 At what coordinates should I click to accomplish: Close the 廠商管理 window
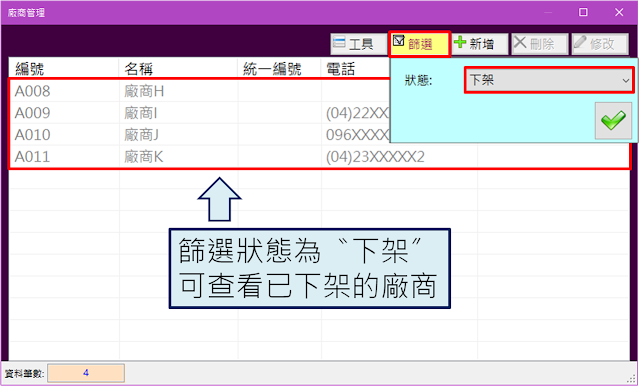[619, 12]
